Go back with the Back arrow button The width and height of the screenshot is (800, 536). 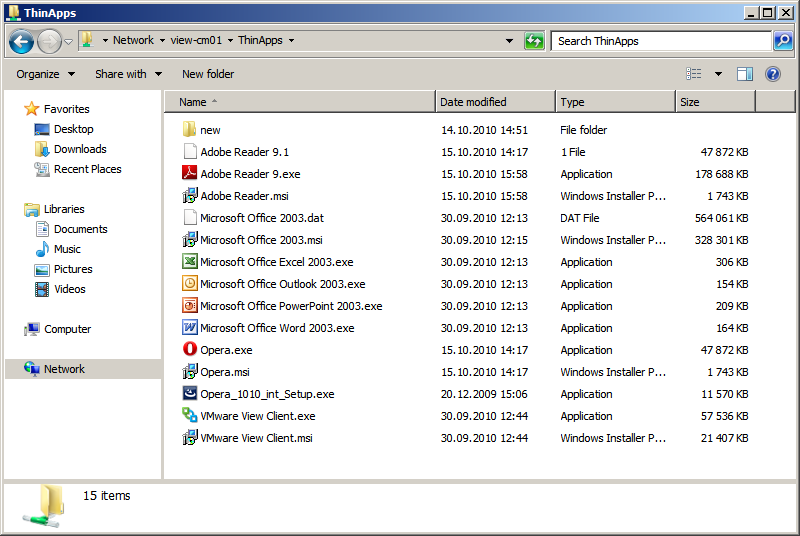(21, 41)
